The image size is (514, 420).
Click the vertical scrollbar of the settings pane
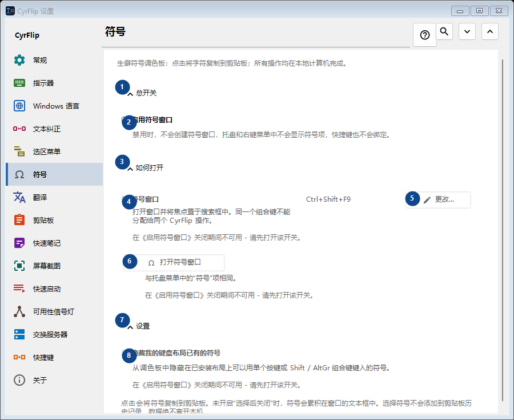click(503, 230)
